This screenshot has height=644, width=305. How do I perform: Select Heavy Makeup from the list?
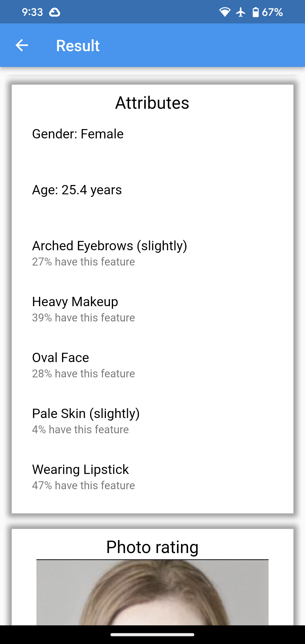coord(75,301)
